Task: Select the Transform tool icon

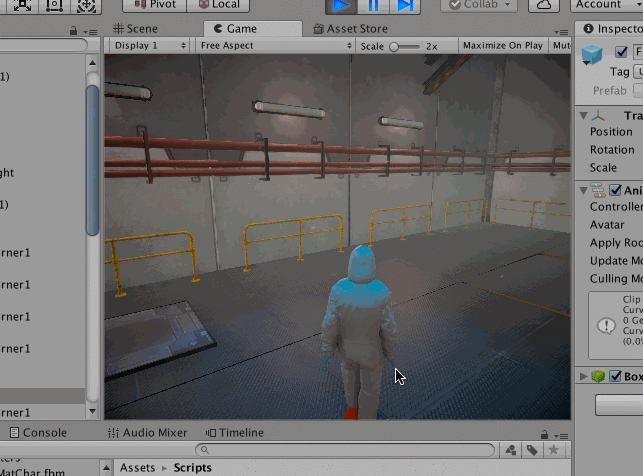Action: pyautogui.click(x=86, y=6)
